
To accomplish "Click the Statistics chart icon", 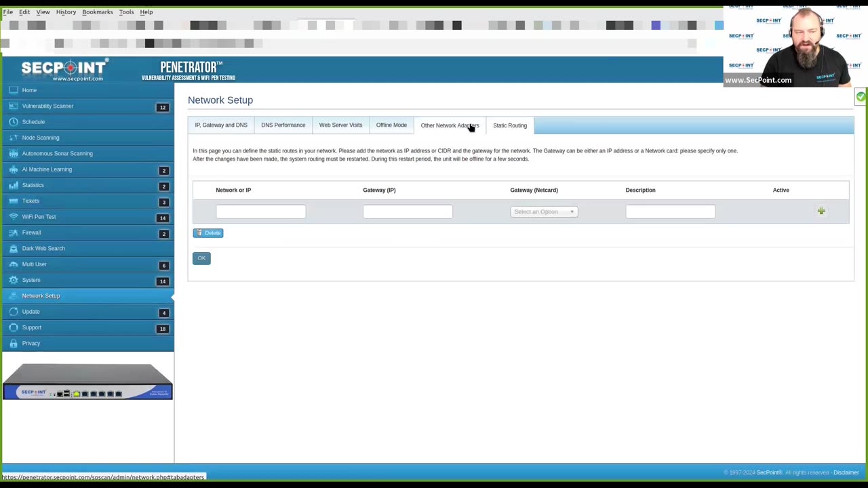I will [13, 185].
